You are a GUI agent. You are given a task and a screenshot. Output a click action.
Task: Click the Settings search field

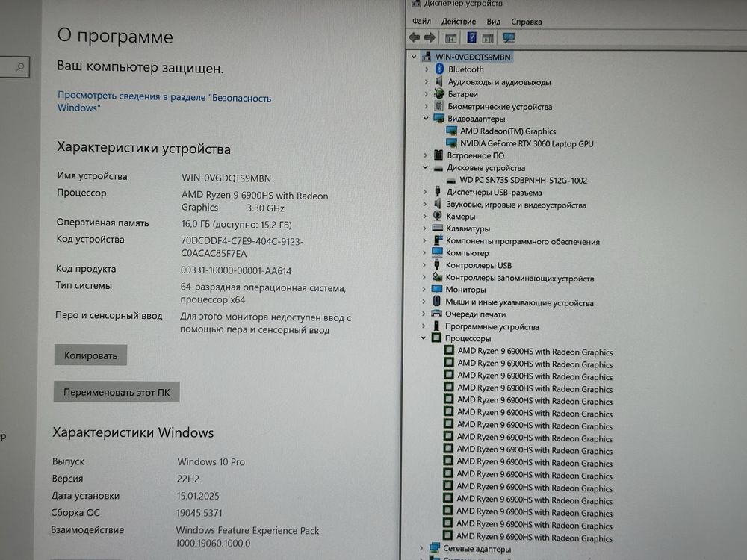(14, 67)
